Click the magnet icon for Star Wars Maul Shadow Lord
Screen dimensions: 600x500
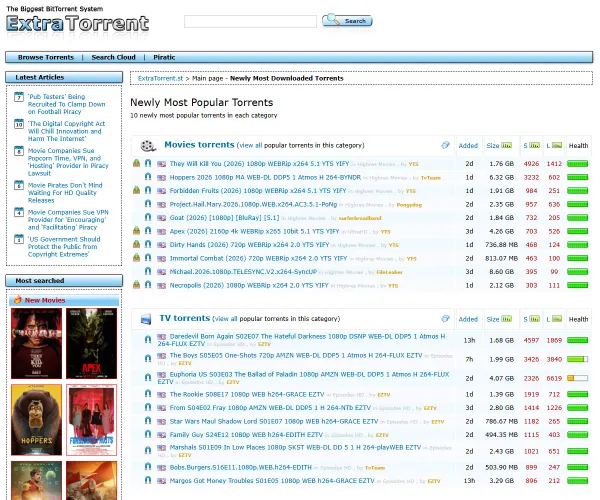pos(148,421)
